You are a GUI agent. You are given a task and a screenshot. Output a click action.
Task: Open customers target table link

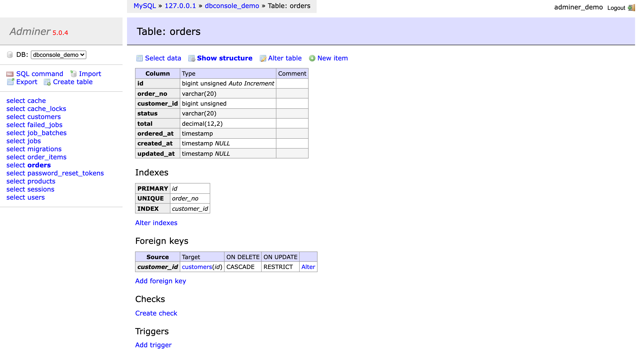pyautogui.click(x=197, y=267)
